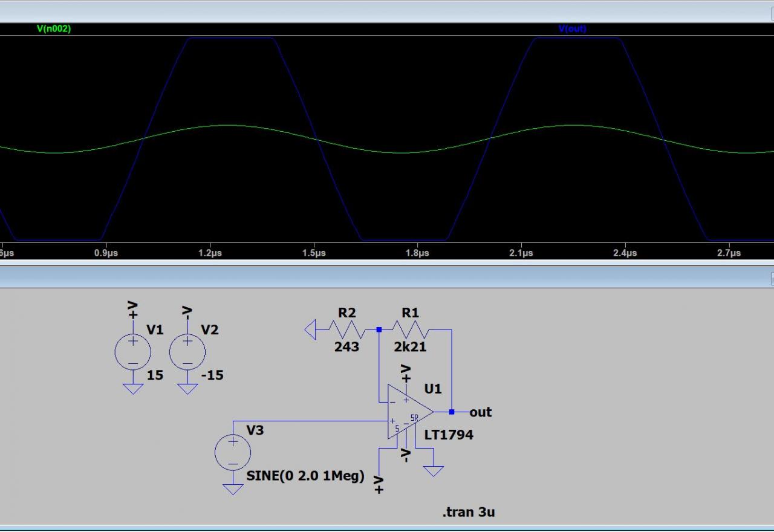Click the V1 reference label
This screenshot has width=774, height=532.
coord(155,329)
